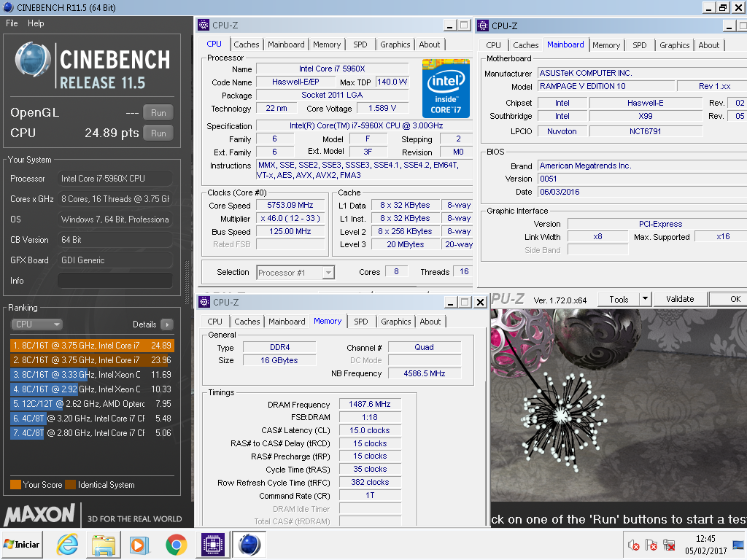Open the Help menu in Cinebench
This screenshot has height=560, width=747.
(x=36, y=23)
